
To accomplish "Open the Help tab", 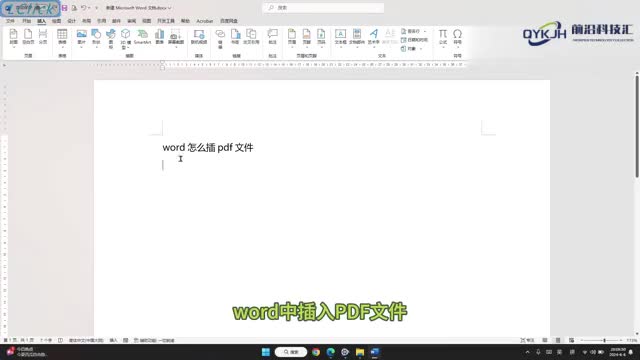I will [185, 21].
